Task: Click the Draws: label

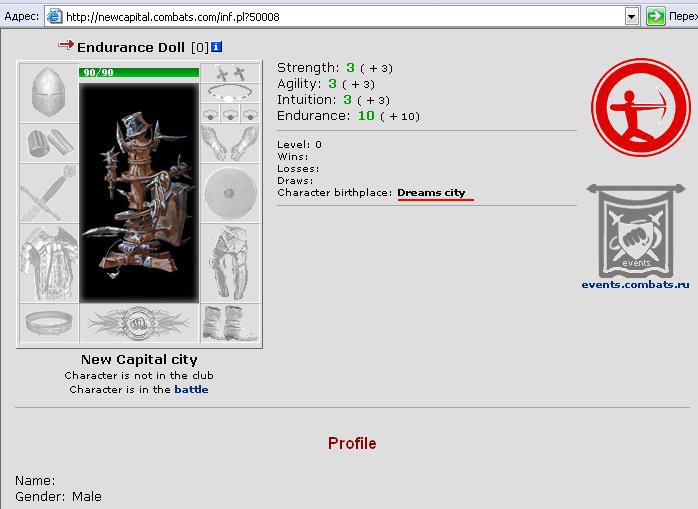Action: [295, 180]
